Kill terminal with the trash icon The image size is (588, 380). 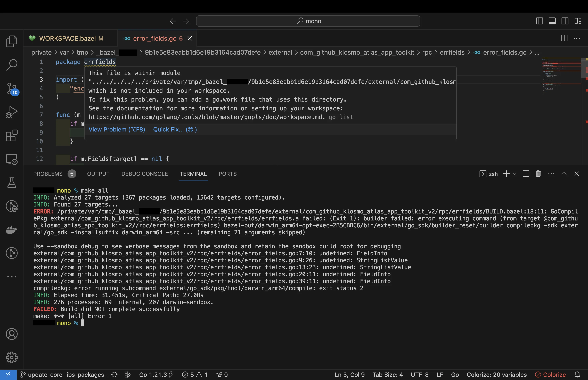tap(538, 174)
